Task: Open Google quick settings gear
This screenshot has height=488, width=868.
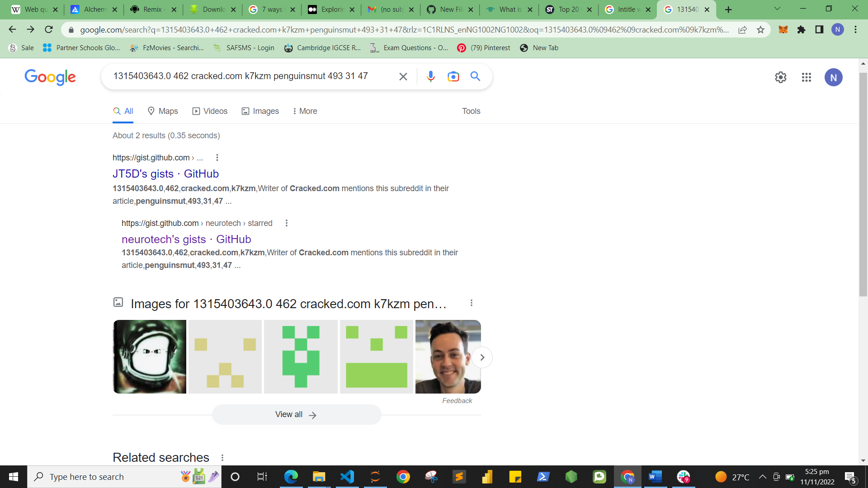Action: [780, 77]
